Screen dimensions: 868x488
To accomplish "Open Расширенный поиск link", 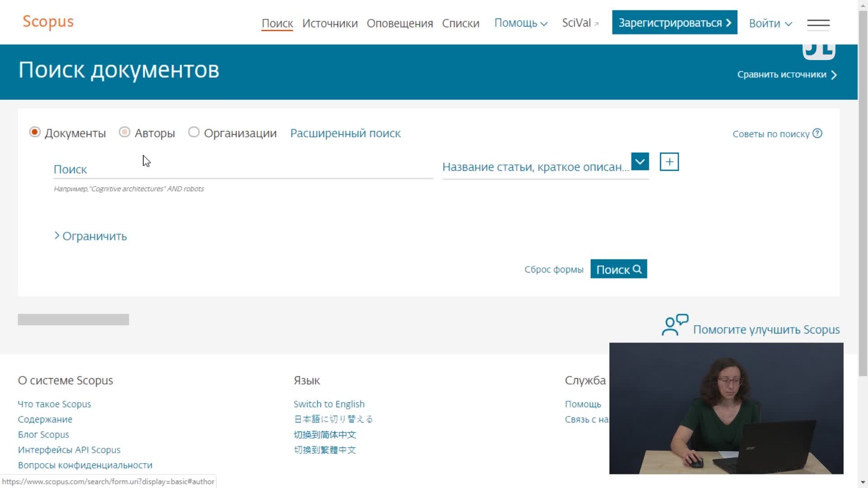I will click(x=345, y=133).
